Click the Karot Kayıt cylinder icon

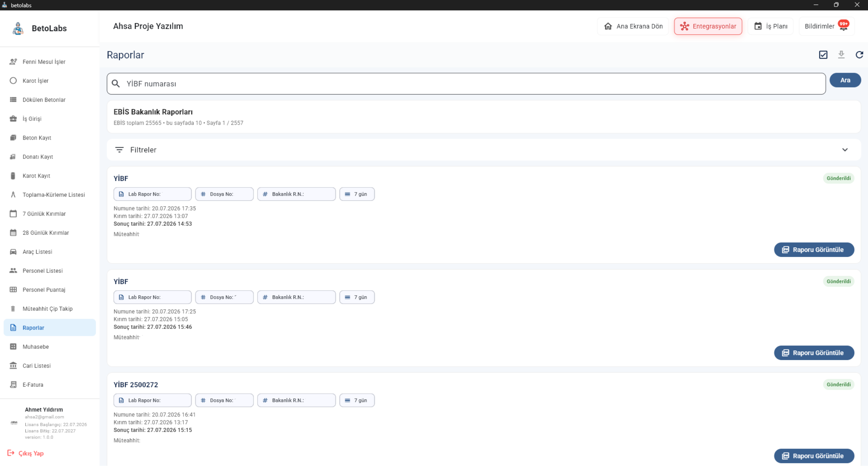click(x=13, y=176)
